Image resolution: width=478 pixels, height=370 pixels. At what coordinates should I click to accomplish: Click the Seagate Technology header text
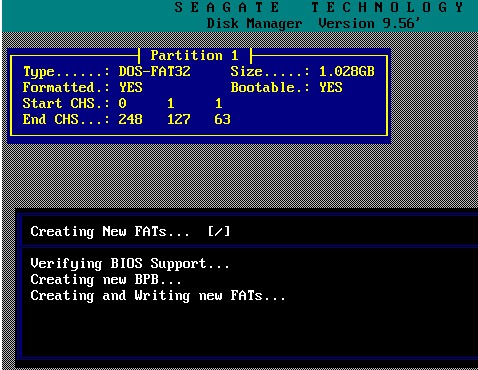coord(319,7)
